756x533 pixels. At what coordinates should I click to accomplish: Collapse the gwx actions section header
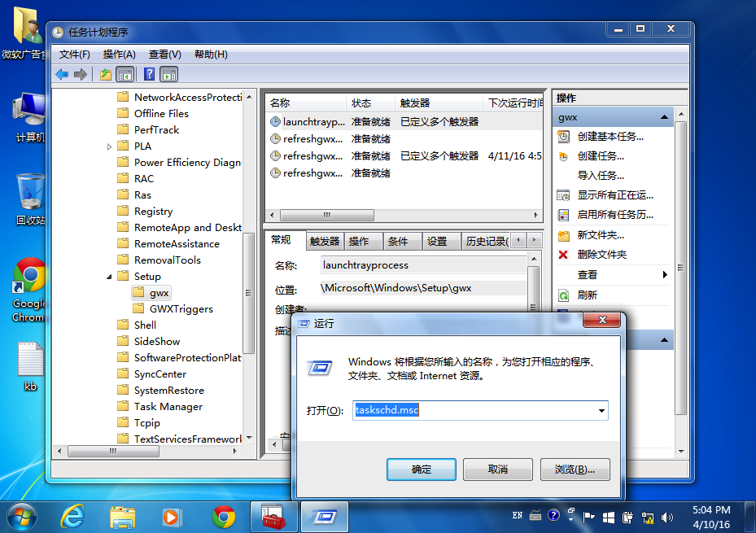(x=664, y=117)
